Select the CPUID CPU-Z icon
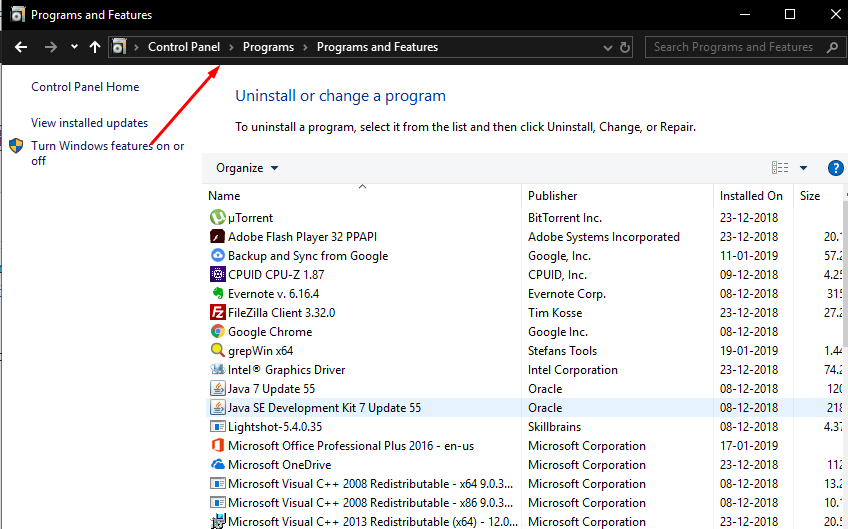 point(217,274)
